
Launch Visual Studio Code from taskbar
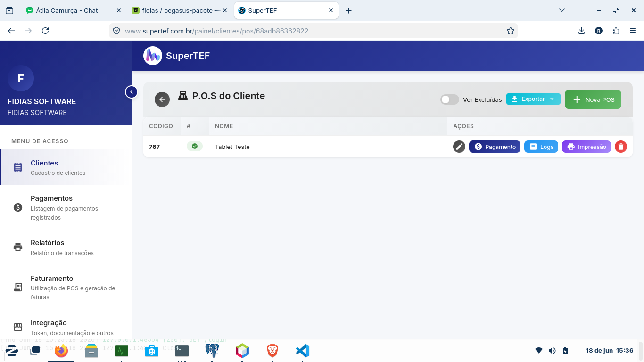[303, 351]
